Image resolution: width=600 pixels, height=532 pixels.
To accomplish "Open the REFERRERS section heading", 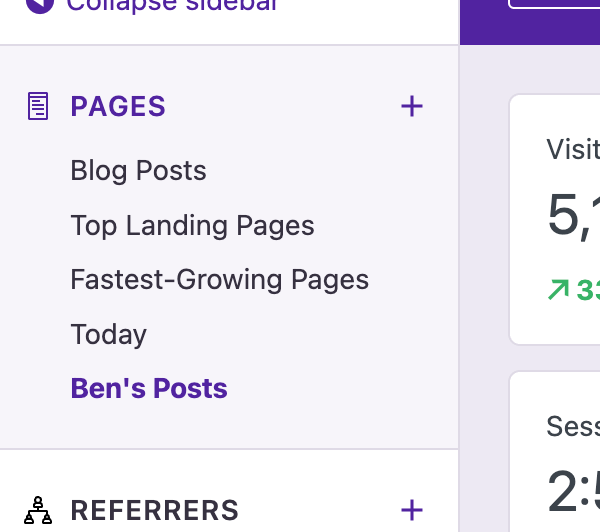I will point(154,510).
